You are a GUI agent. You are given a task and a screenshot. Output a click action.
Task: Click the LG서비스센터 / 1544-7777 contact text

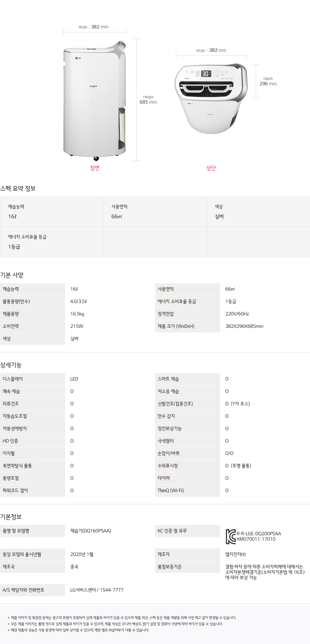click(x=97, y=590)
